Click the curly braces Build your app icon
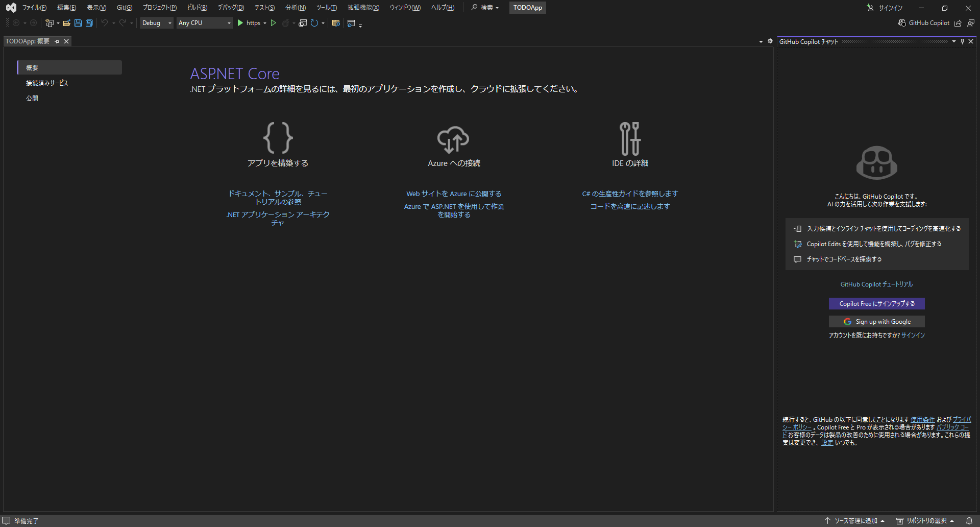This screenshot has height=527, width=980. pos(278,138)
